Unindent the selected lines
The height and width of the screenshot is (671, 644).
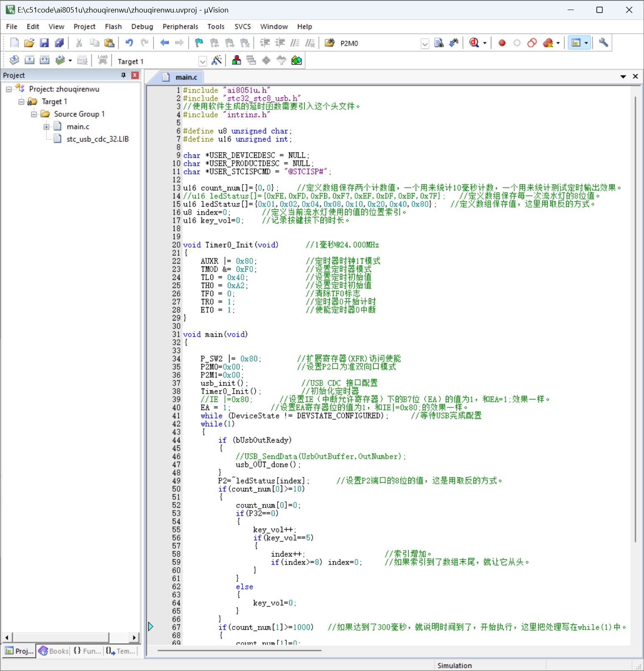pos(280,43)
